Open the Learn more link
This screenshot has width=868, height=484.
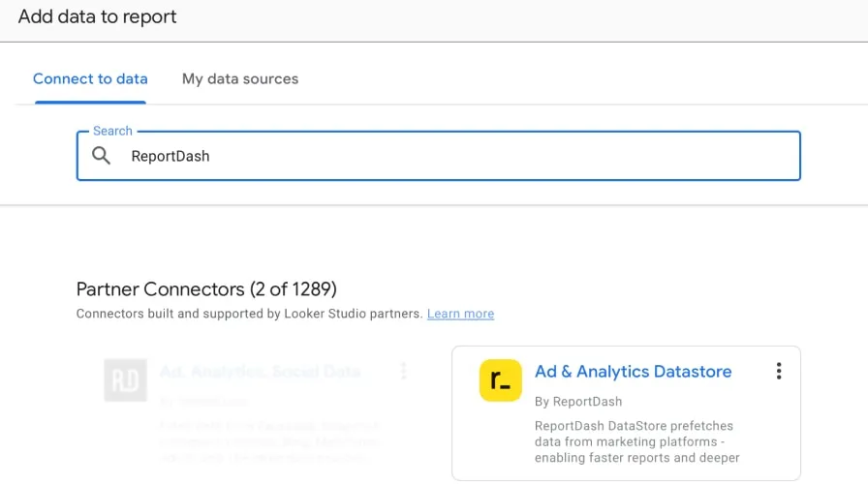pyautogui.click(x=460, y=314)
